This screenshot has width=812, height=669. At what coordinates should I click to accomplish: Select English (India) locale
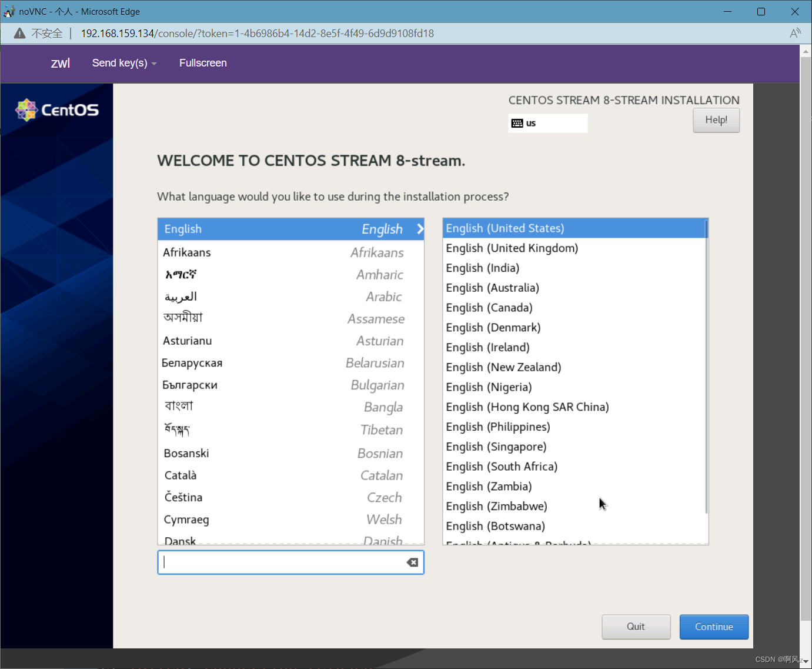tap(574, 268)
